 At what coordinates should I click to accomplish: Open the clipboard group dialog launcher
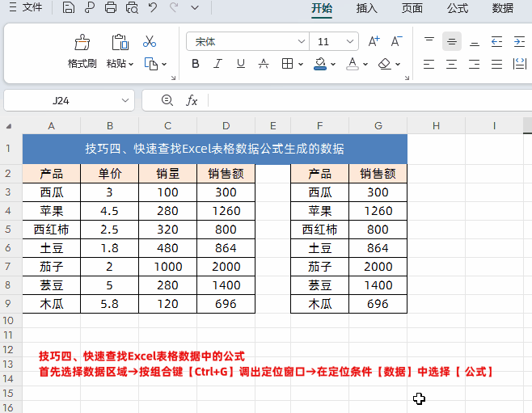tap(173, 78)
